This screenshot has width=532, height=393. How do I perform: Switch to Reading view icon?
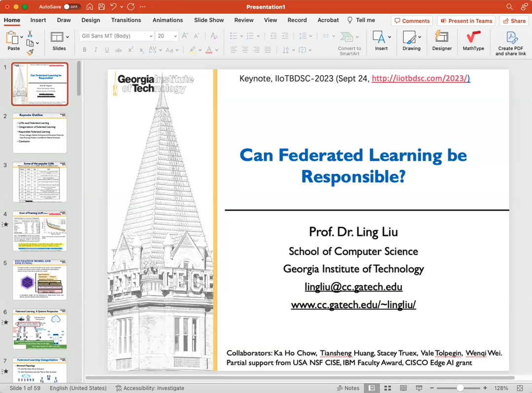(x=403, y=388)
